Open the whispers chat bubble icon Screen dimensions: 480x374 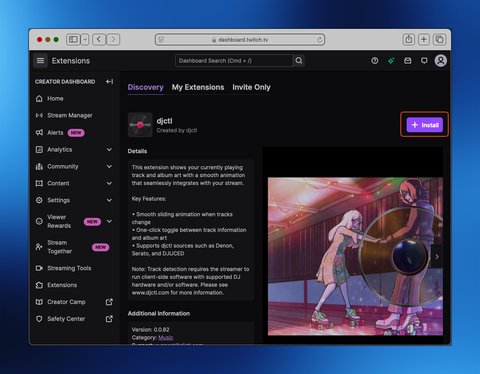424,61
